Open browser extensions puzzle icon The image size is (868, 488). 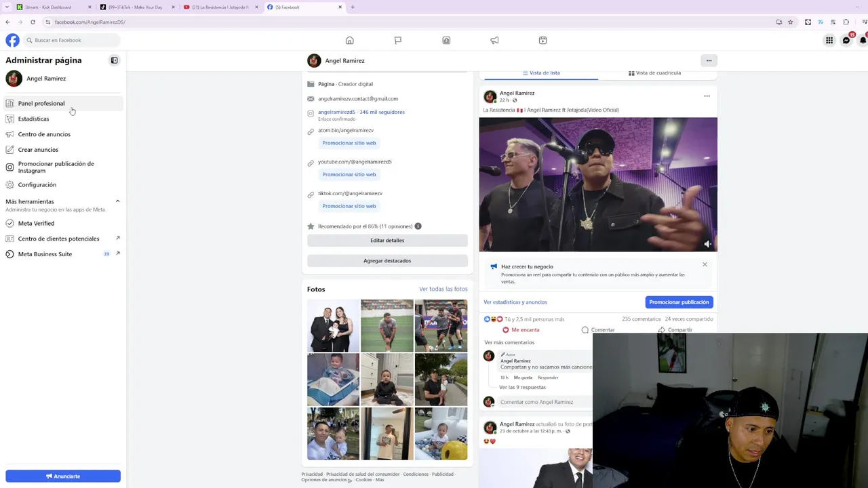846,22
